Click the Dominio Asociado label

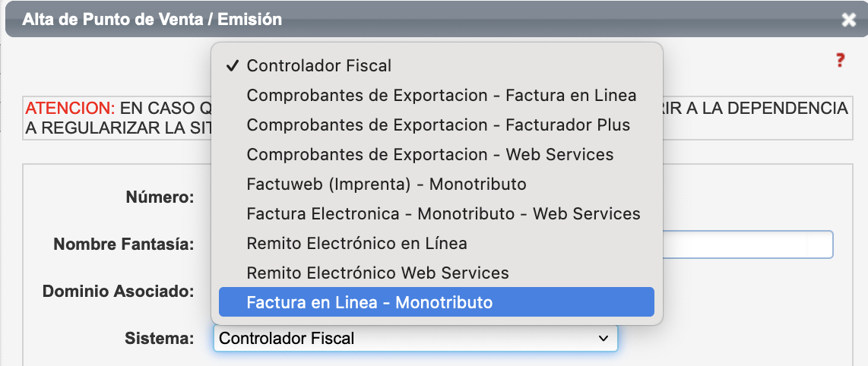[119, 291]
